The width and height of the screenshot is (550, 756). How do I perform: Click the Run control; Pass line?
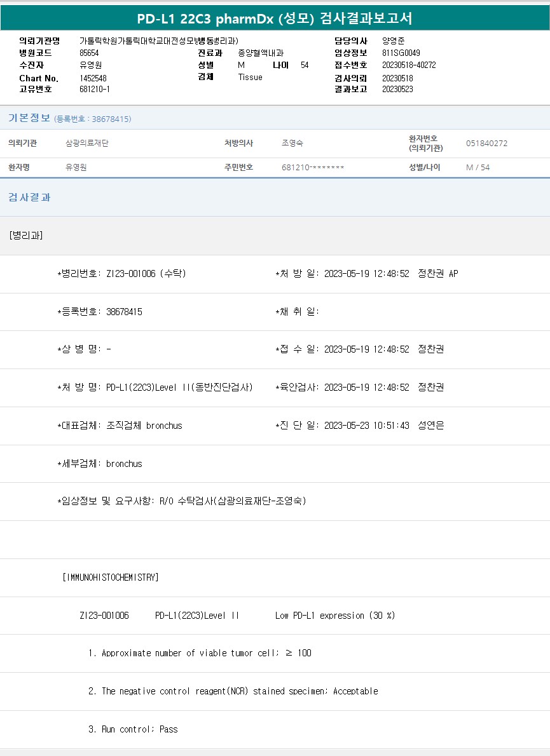[x=133, y=729]
